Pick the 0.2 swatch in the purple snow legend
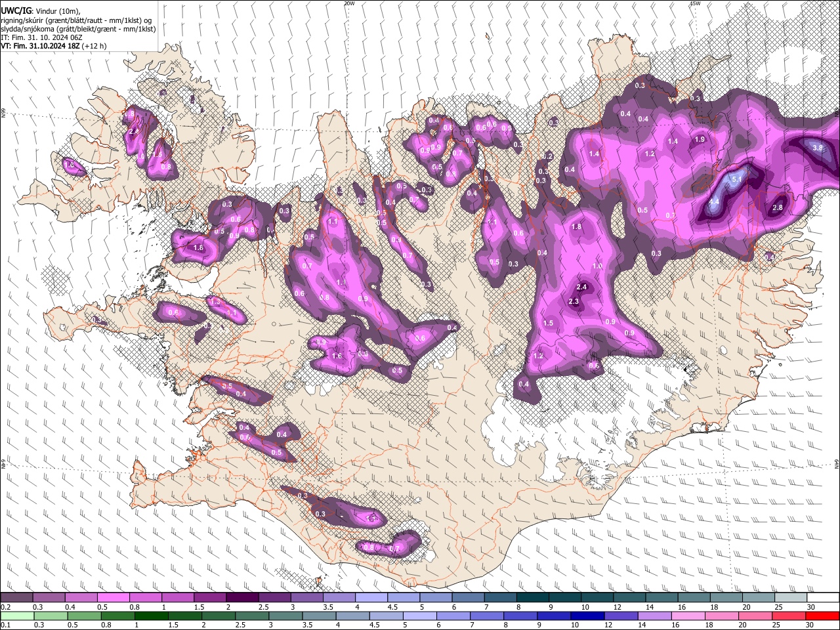Image resolution: width=840 pixels, height=630 pixels. point(16,598)
